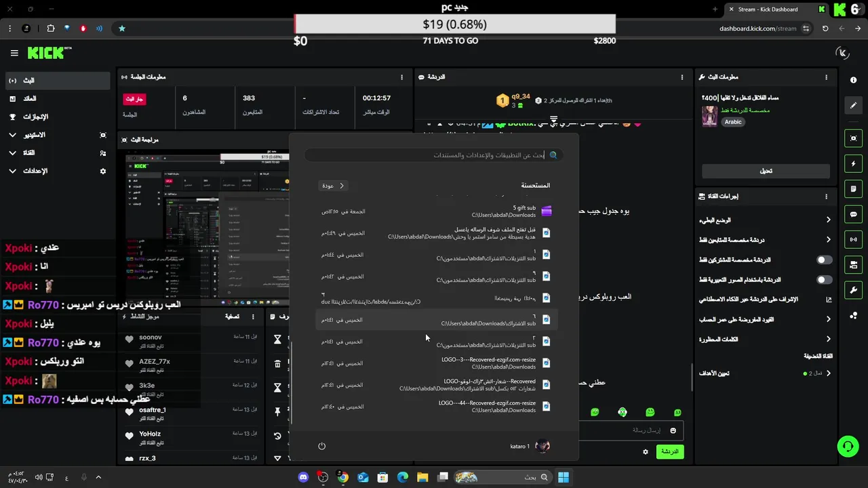
Task: Expand the goals setting row
Action: click(766, 373)
